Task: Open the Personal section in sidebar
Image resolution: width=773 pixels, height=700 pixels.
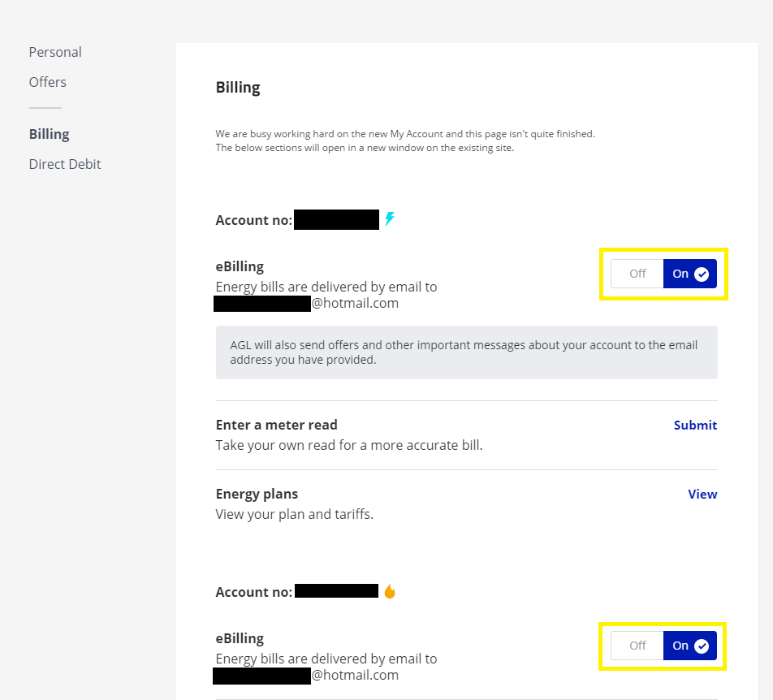Action: (x=55, y=52)
